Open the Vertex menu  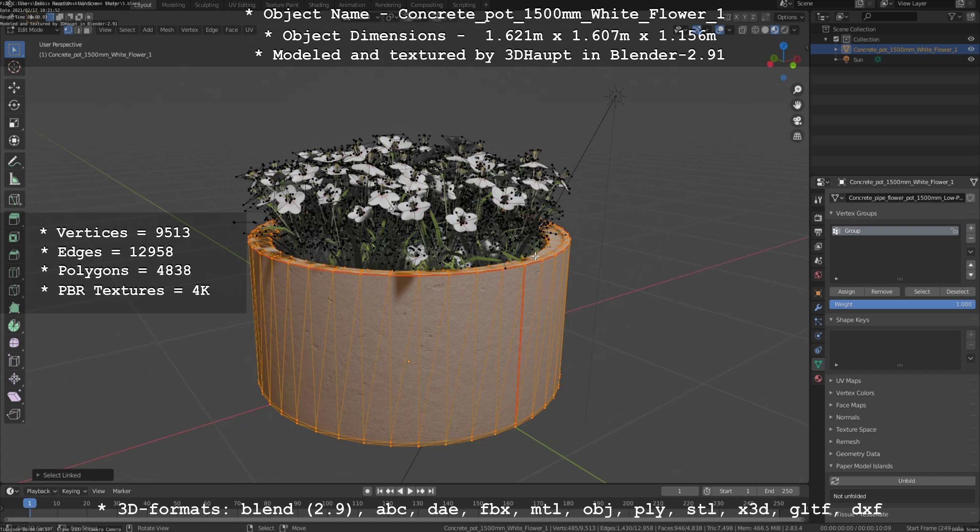(x=189, y=30)
